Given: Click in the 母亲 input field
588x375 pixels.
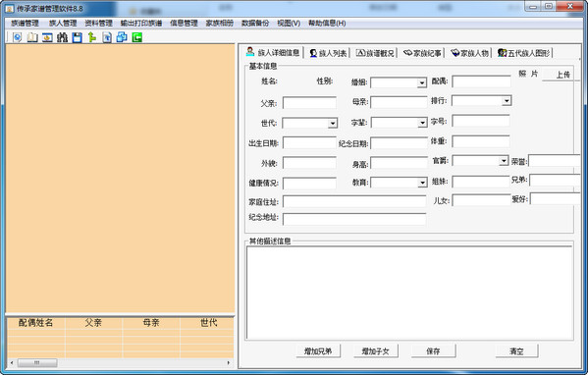Looking at the screenshot, I should point(399,102).
